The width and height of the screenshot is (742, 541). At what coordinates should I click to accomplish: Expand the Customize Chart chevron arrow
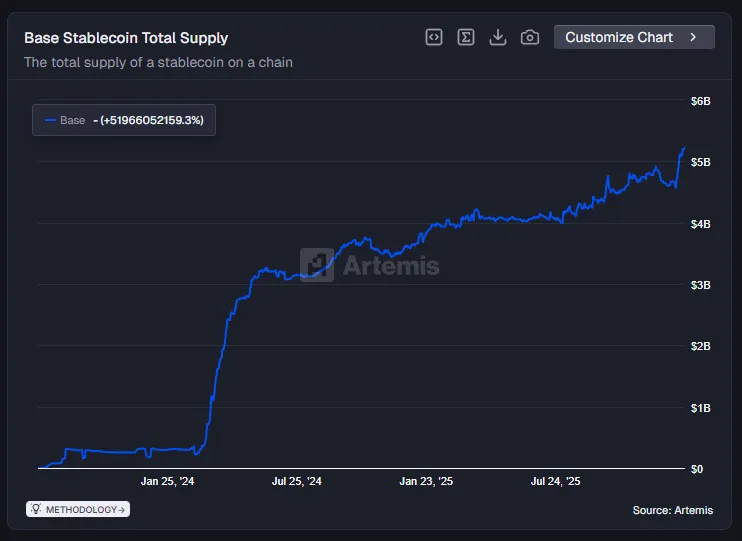pyautogui.click(x=693, y=37)
